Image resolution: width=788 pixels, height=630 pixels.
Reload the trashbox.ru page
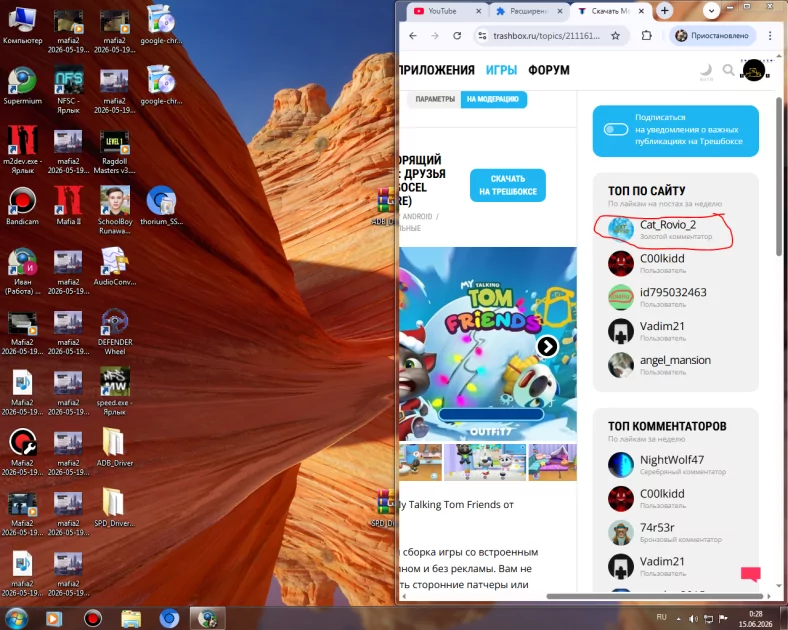point(457,36)
